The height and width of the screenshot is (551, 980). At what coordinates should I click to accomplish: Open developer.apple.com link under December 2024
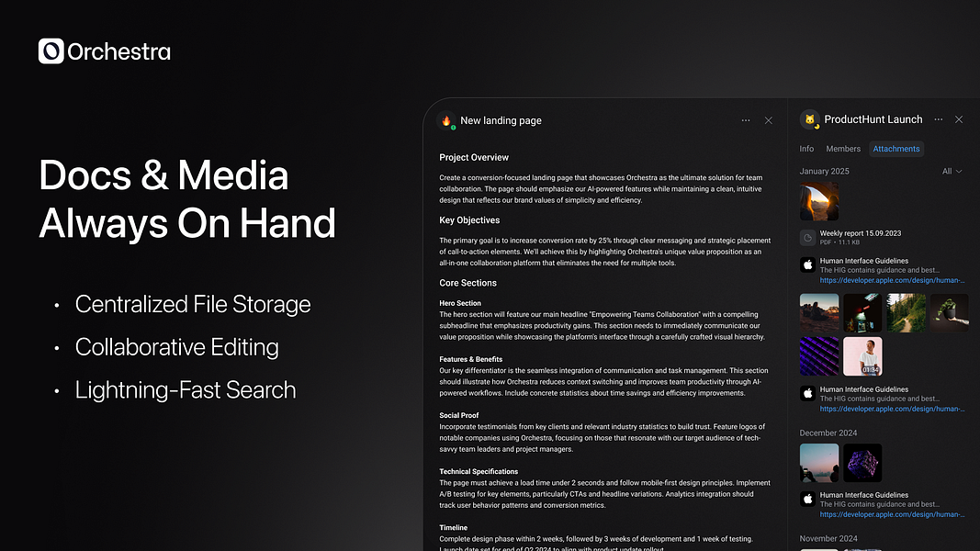click(892, 515)
